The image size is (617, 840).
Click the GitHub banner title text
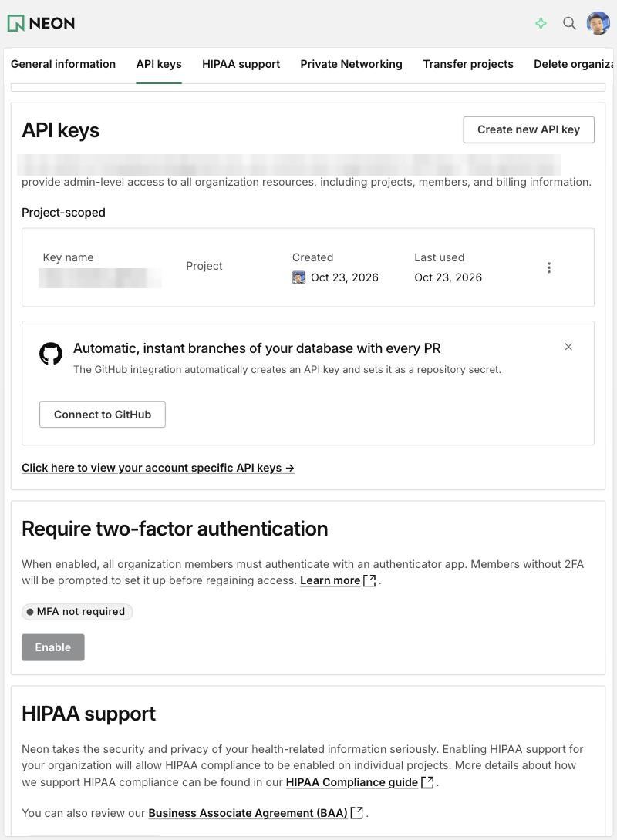click(257, 348)
